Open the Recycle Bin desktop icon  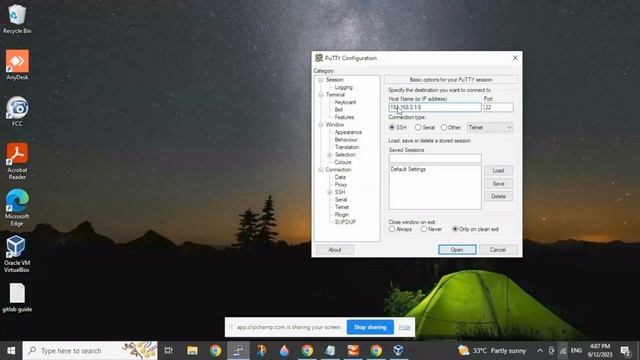[17, 19]
